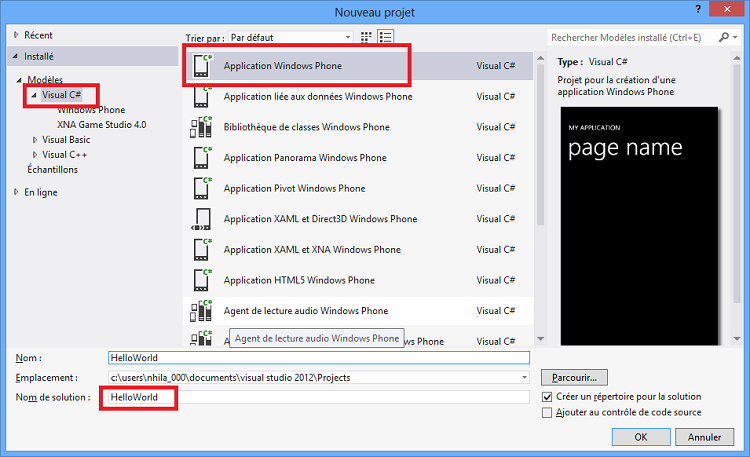Open the Emplacement path dropdown
750x457 pixels.
525,378
